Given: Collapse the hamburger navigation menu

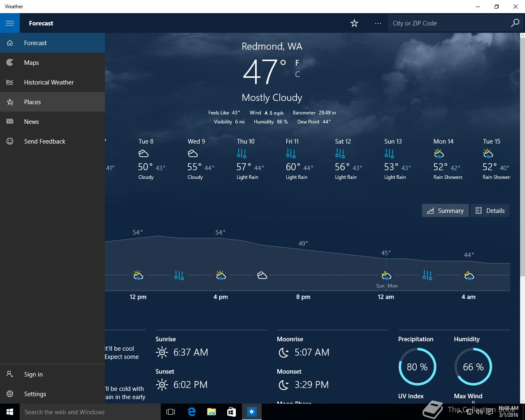Looking at the screenshot, I should (10, 23).
